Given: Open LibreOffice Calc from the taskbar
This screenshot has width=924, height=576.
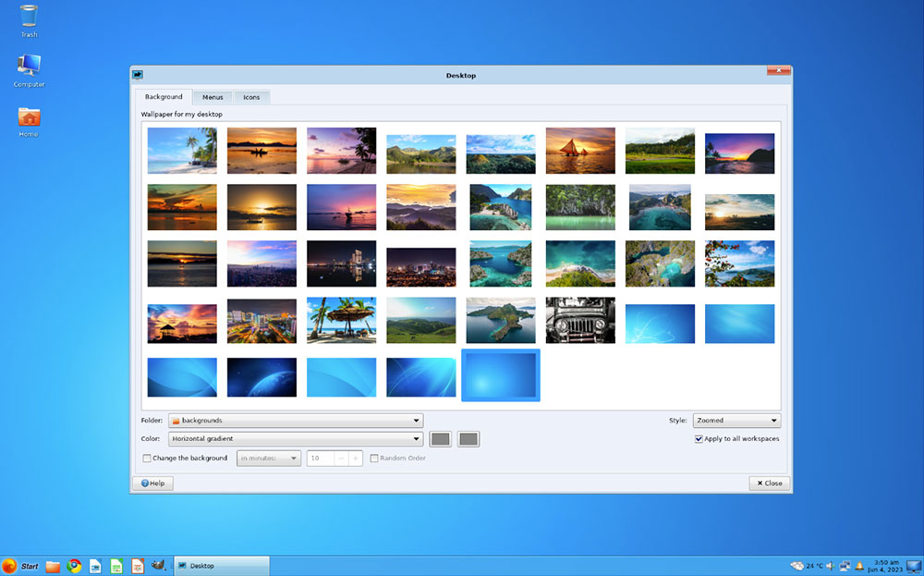Looking at the screenshot, I should (x=116, y=566).
